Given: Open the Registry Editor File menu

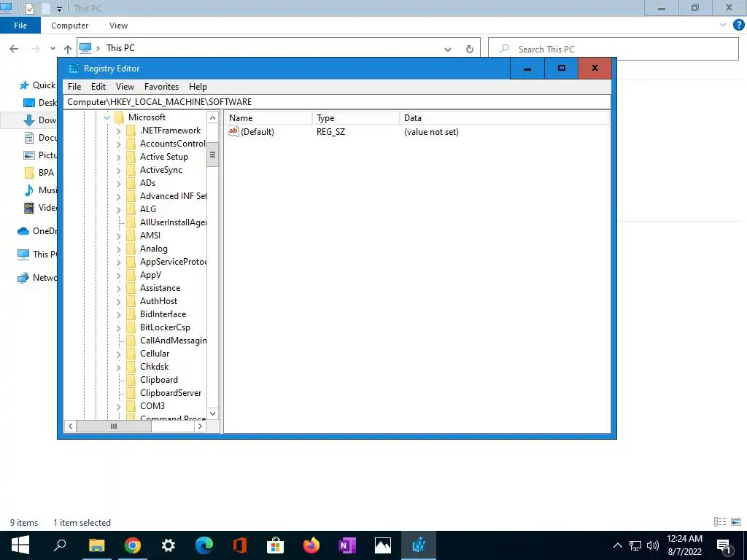Looking at the screenshot, I should (x=74, y=87).
